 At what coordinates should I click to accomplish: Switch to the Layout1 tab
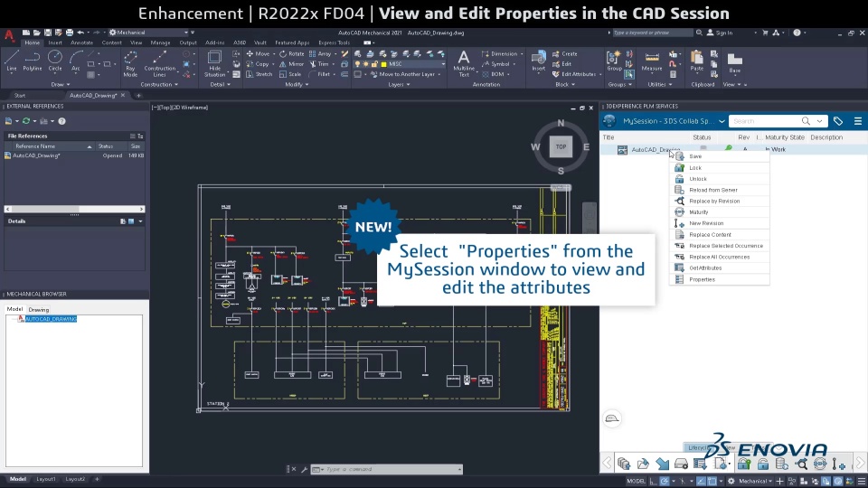coord(46,479)
